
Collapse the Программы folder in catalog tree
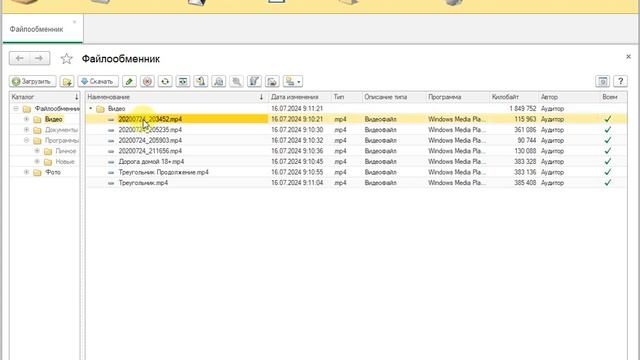pos(27,140)
